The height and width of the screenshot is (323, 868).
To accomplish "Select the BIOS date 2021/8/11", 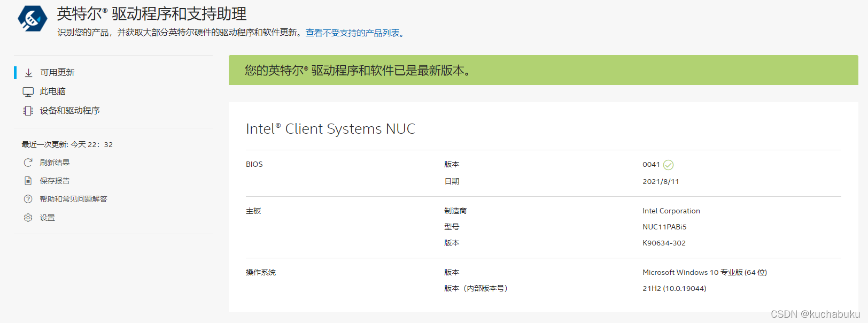I will pos(661,182).
